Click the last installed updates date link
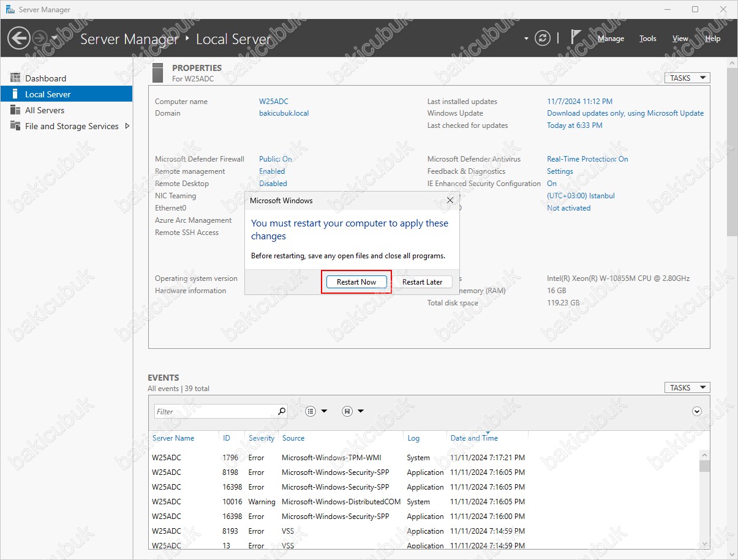The width and height of the screenshot is (738, 560). click(579, 102)
